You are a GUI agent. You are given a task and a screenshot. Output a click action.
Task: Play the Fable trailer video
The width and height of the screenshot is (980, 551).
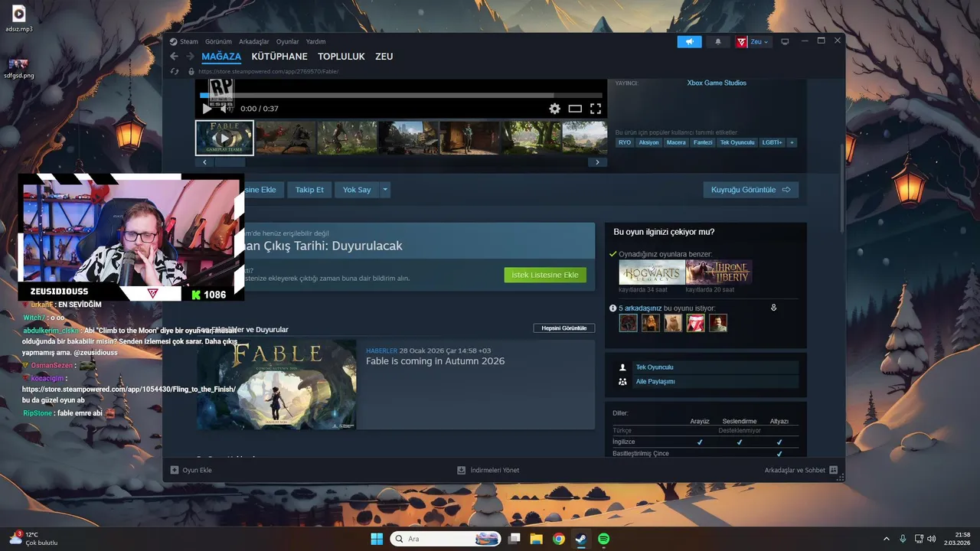207,109
